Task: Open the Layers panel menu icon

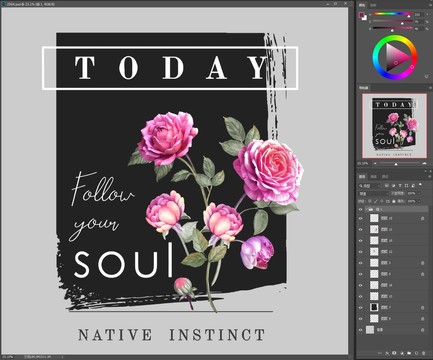Action: pos(429,176)
